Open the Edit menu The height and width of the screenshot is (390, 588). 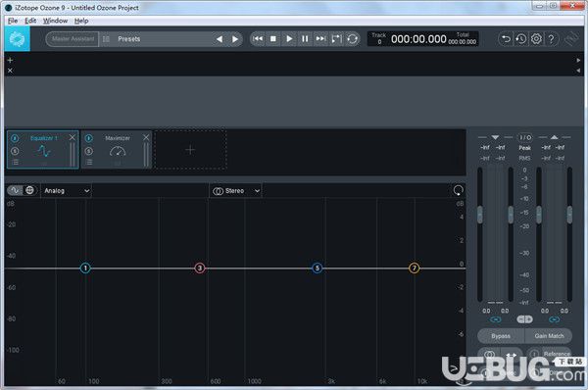tap(30, 21)
